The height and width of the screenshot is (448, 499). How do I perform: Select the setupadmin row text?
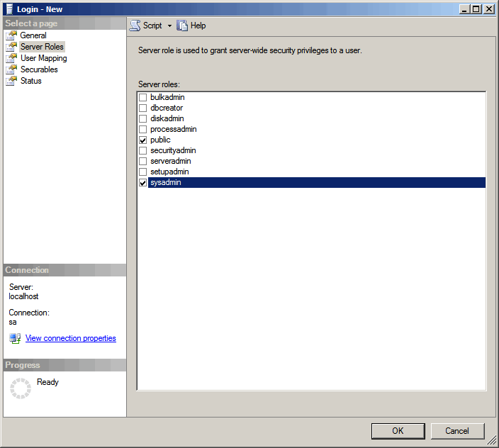(x=169, y=172)
